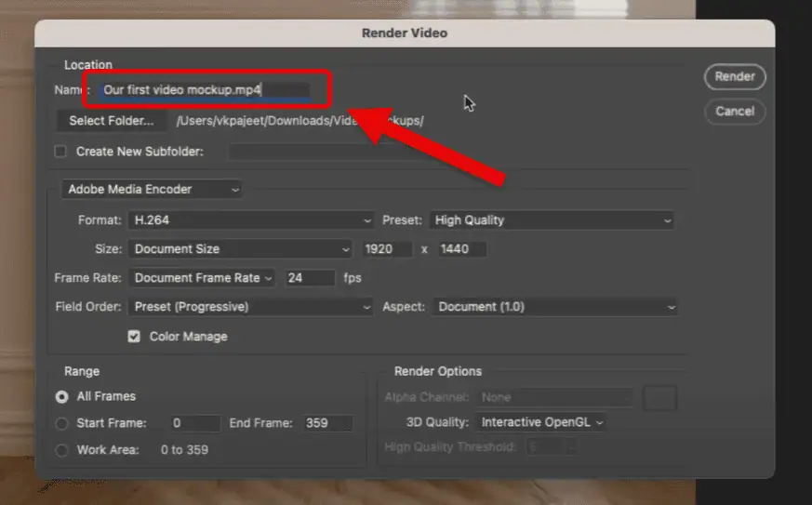Click the fps field showing 24
The image size is (812, 505).
[x=310, y=278]
